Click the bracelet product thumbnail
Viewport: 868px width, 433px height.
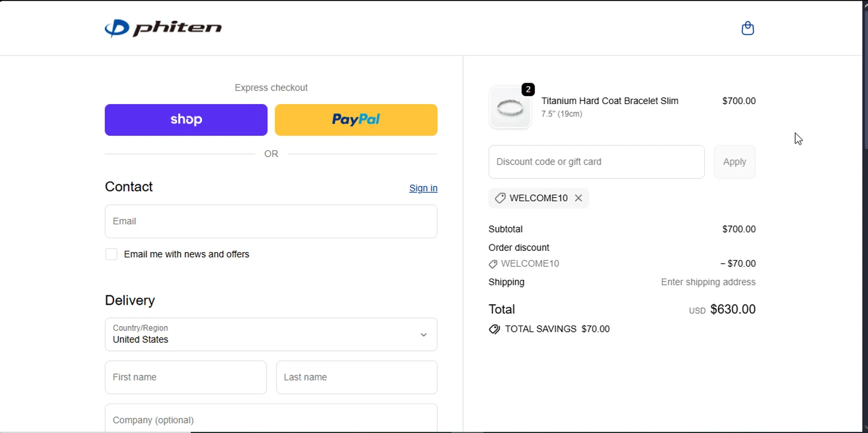[x=510, y=108]
